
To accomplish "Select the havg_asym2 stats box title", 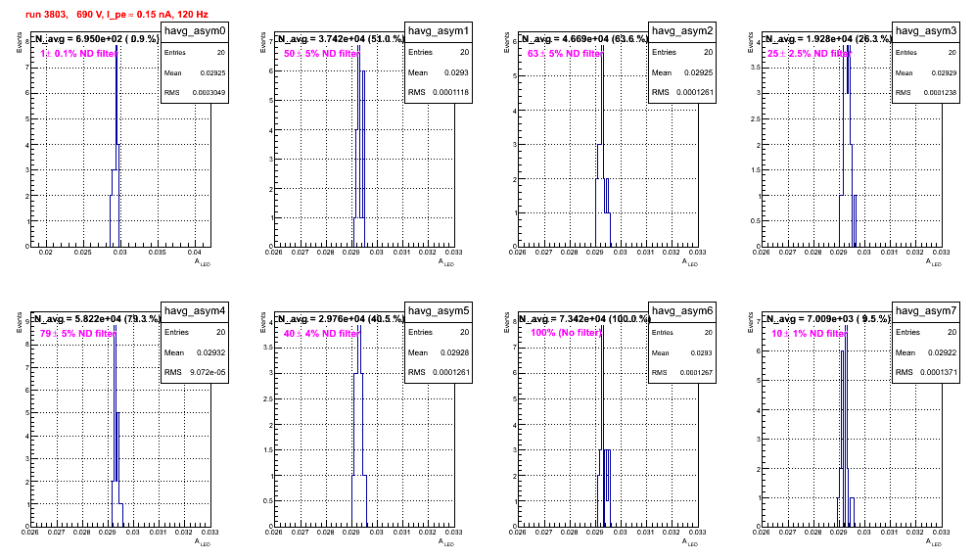I will tap(682, 31).
